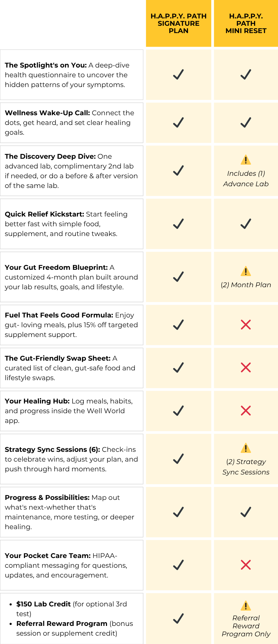This screenshot has width=278, height=644.
Task: Click the 'Your Gut Freedom Blueprint' description
Action: pyautogui.click(x=71, y=277)
